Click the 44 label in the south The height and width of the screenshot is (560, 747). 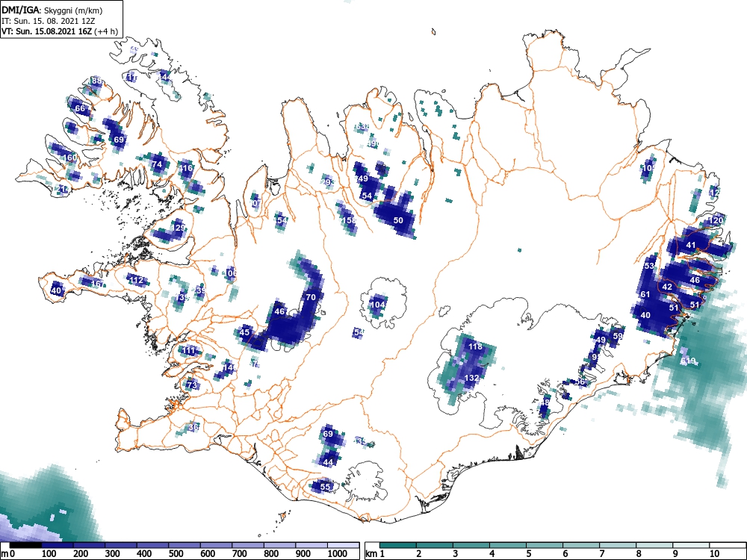tap(328, 462)
